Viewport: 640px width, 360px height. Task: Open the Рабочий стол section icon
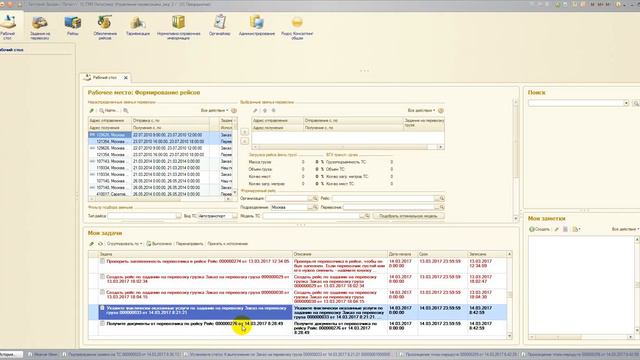(8, 27)
